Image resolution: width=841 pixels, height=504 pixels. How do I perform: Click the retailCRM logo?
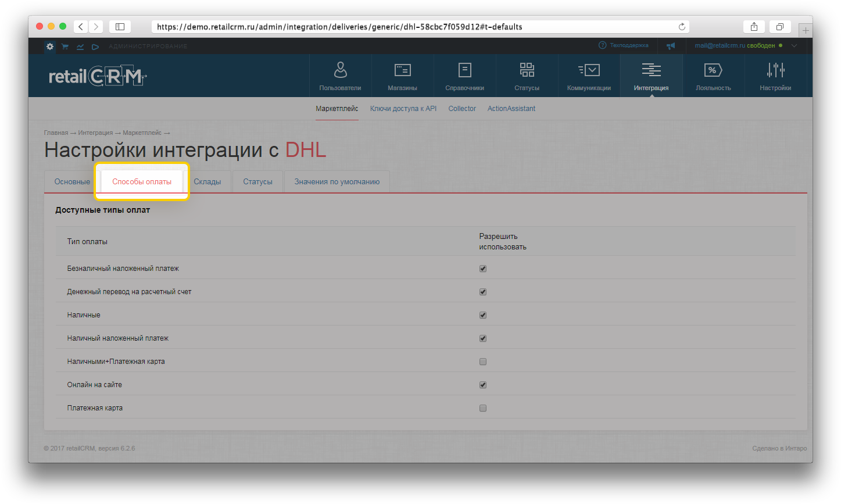[x=98, y=76]
